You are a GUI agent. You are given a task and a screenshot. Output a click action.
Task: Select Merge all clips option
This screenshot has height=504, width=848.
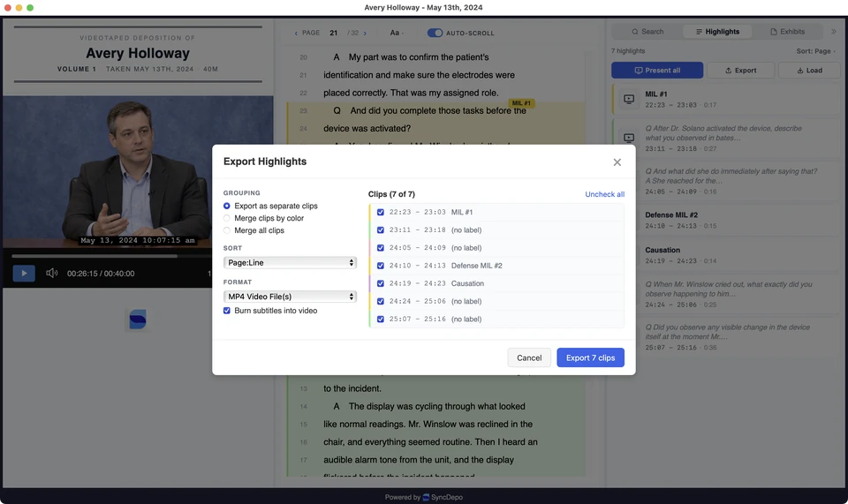coord(227,230)
